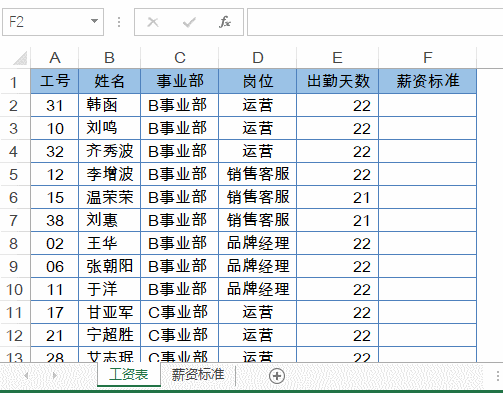Click 工号 cell with value 32

(55, 151)
